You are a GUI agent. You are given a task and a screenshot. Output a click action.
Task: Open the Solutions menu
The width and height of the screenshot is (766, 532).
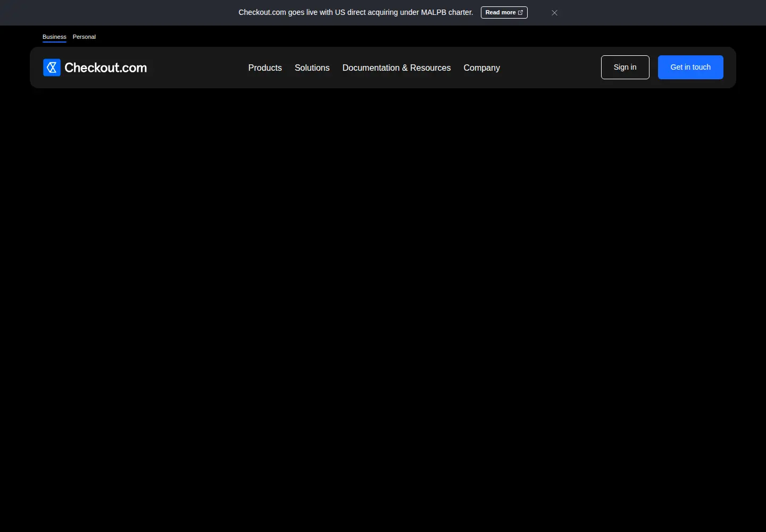click(312, 68)
